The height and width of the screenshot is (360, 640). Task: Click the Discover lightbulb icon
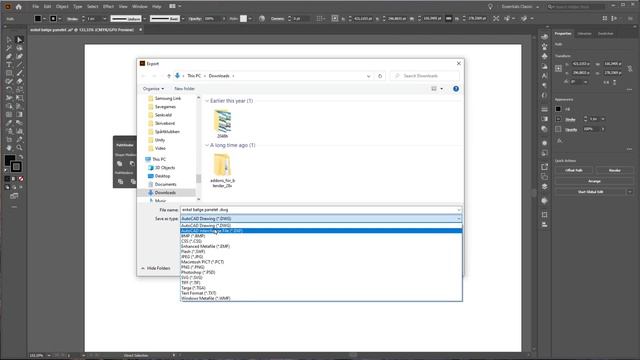pyautogui.click(x=490, y=7)
